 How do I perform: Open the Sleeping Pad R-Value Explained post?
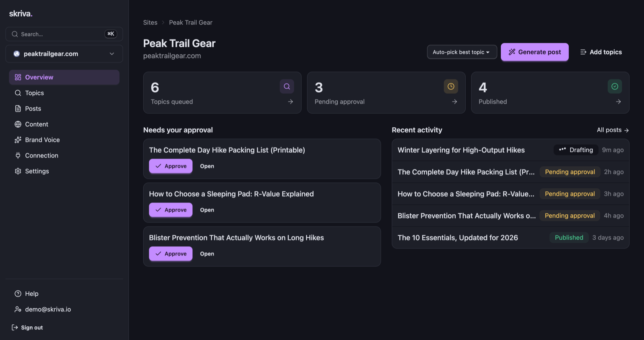coord(207,210)
